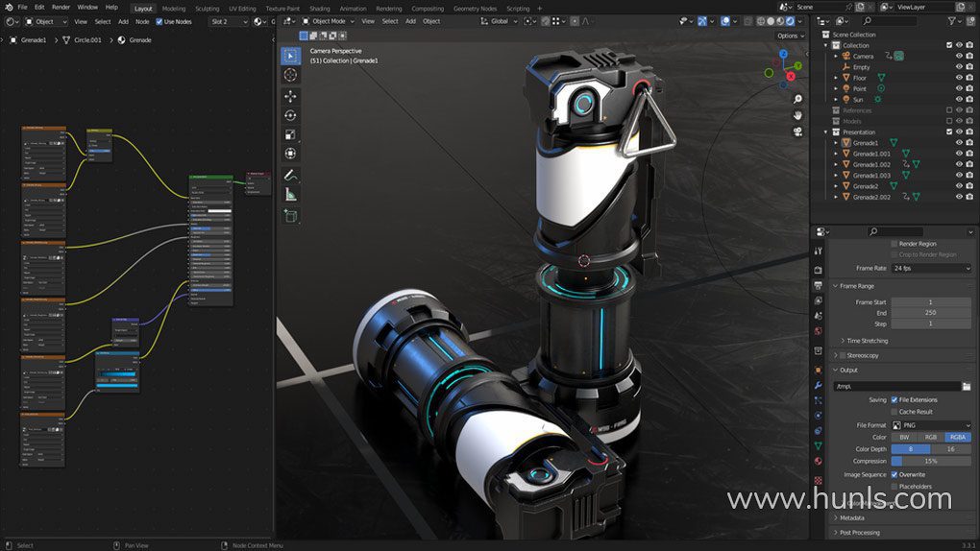The image size is (980, 551).
Task: Enable the Placeholders checkbox
Action: [x=894, y=486]
